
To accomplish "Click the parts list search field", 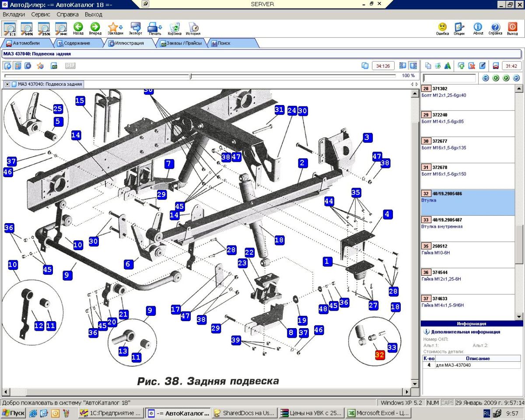I will click(x=449, y=78).
